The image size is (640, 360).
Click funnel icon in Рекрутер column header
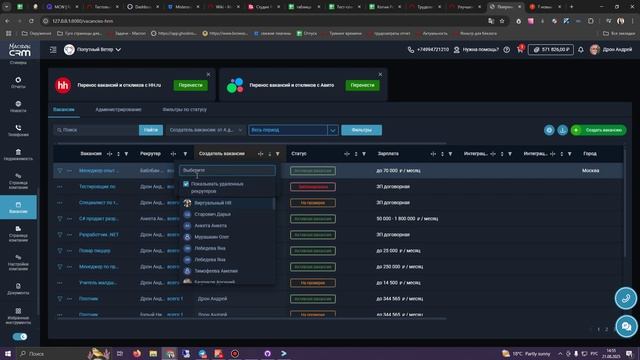(185, 154)
